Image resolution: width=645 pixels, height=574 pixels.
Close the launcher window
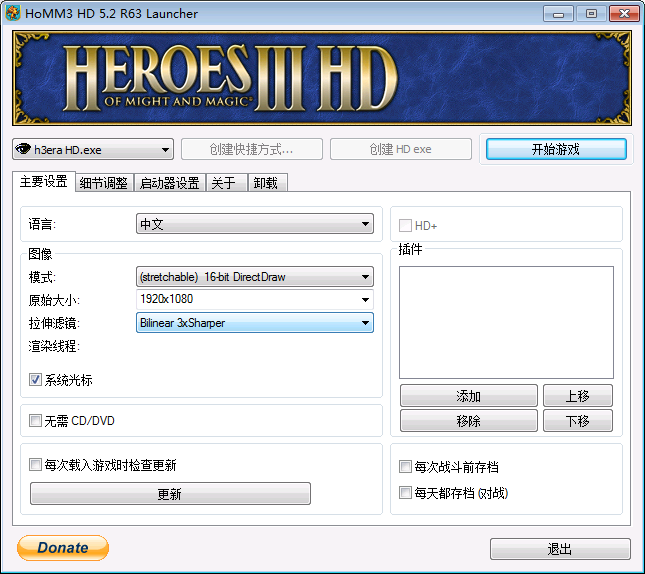624,14
